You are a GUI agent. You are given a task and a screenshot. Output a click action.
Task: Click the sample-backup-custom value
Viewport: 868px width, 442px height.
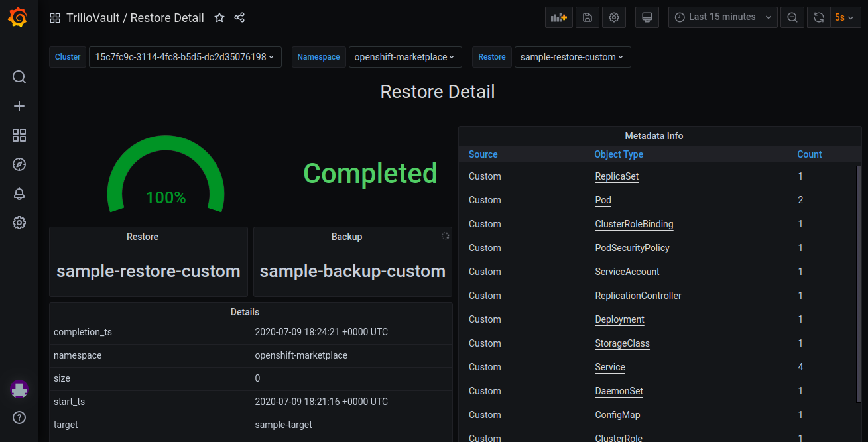tap(352, 271)
